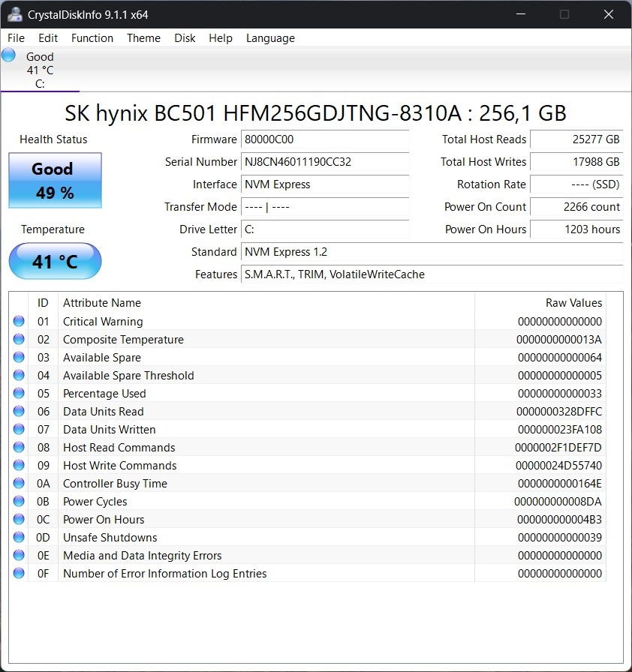Open the Disk menu
632x672 pixels.
point(185,38)
